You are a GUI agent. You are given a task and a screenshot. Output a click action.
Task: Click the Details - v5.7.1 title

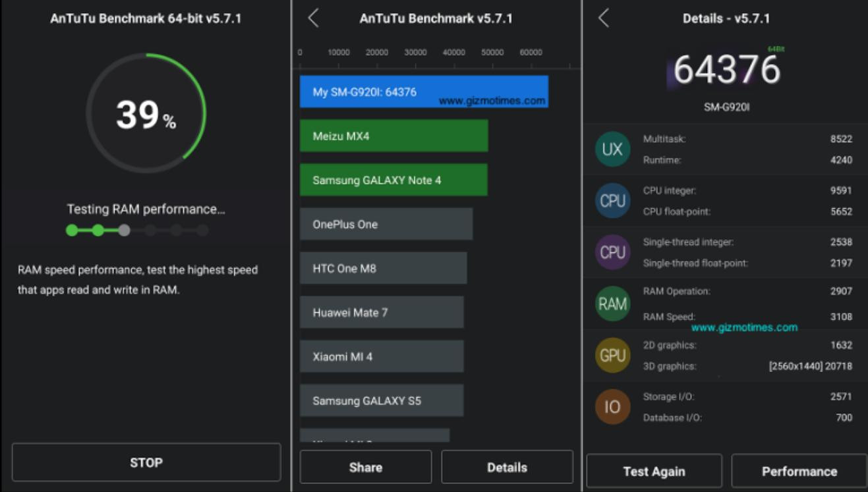click(726, 18)
